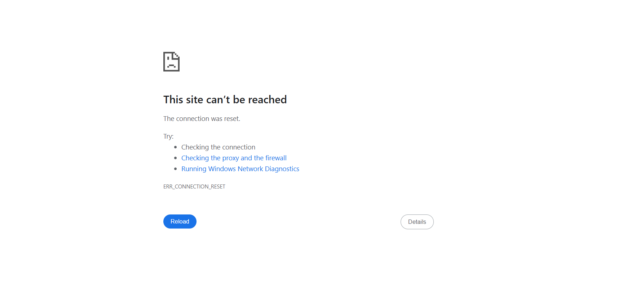644x291 pixels.
Task: Click the word "Diagnostics" in the bottom link
Action: coord(282,169)
